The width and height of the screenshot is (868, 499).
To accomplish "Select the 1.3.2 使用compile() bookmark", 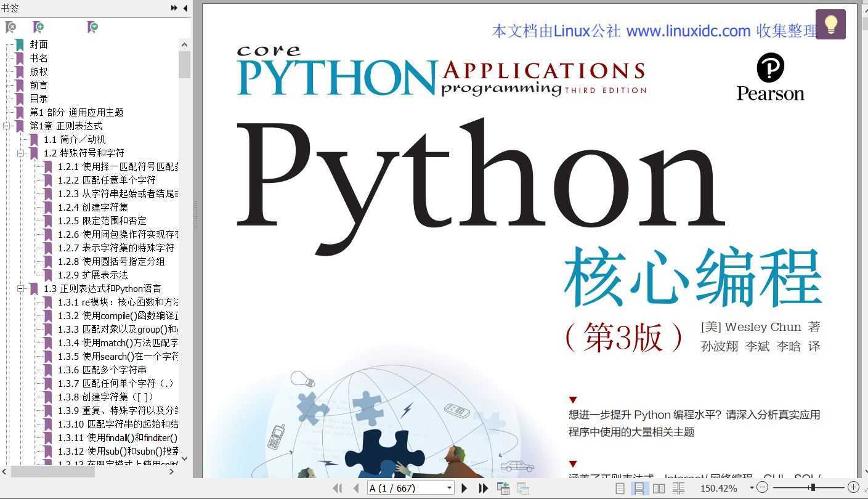I will point(118,315).
